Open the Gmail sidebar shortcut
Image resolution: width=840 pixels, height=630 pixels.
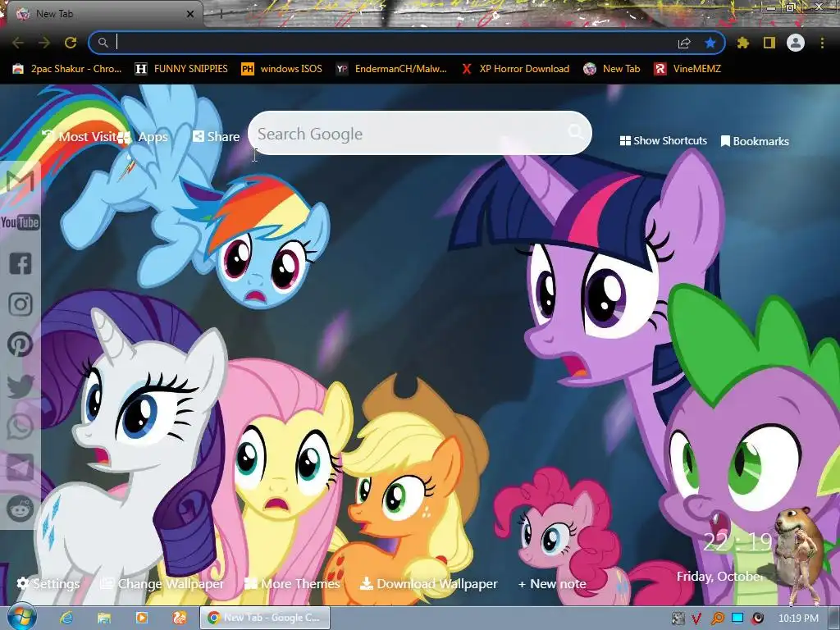[21, 181]
